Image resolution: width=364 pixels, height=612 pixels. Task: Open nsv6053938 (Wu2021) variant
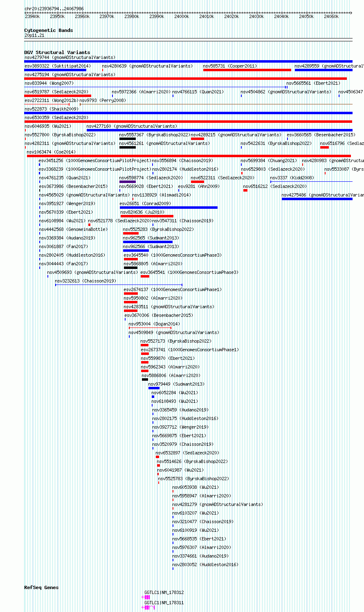pyautogui.click(x=195, y=487)
